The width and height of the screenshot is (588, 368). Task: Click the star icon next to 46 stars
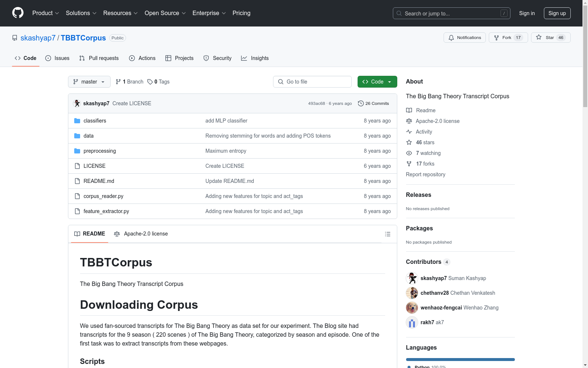pyautogui.click(x=409, y=142)
